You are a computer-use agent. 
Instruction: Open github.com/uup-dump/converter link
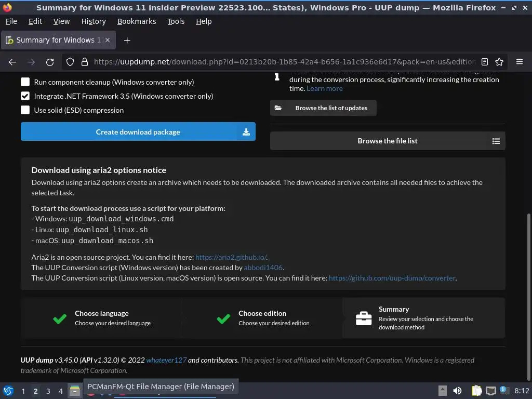click(x=392, y=278)
